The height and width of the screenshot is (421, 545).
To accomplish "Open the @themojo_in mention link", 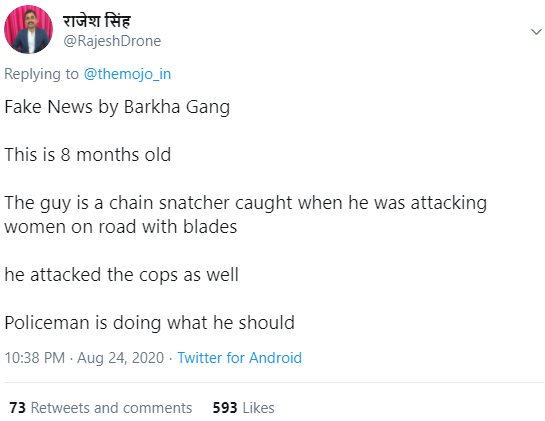I will (127, 74).
